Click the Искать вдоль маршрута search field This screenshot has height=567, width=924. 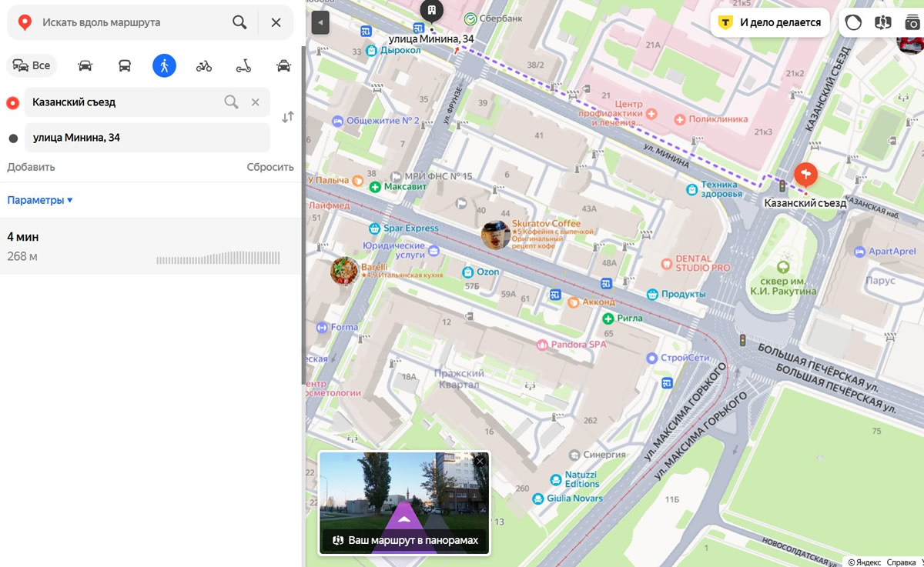click(x=131, y=22)
